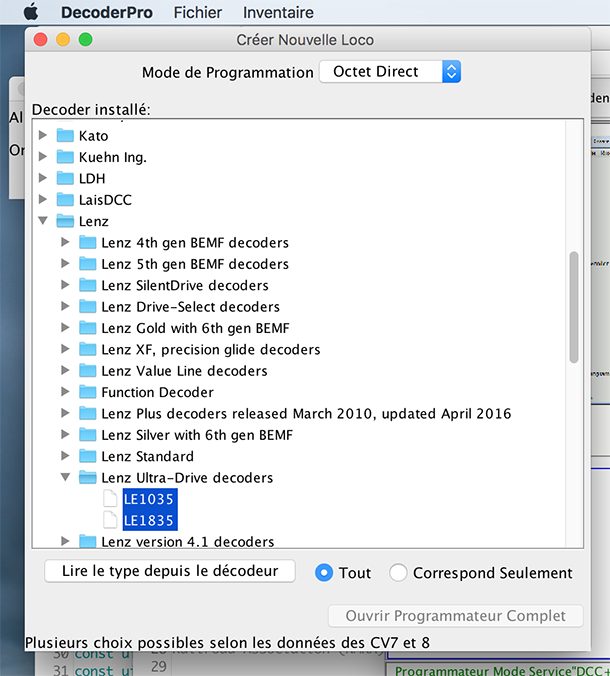Expand Lenz Plus decoders March 2010 triangle

coord(65,413)
